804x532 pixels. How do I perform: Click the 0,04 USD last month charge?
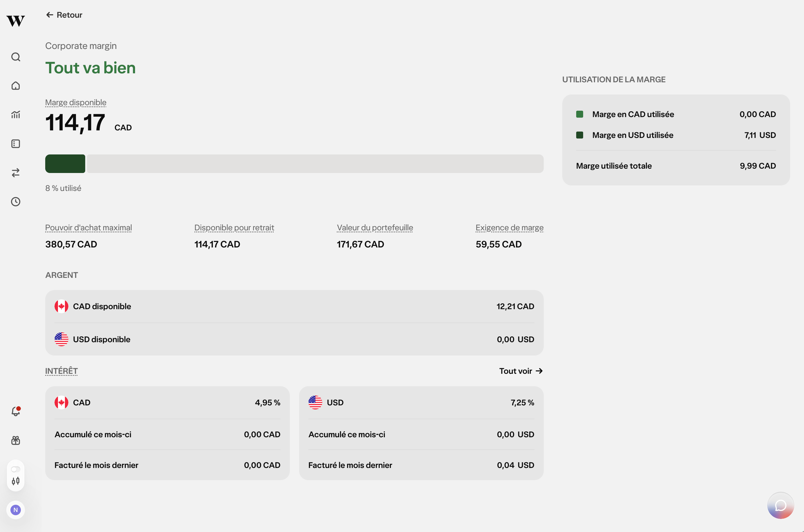[515, 465]
